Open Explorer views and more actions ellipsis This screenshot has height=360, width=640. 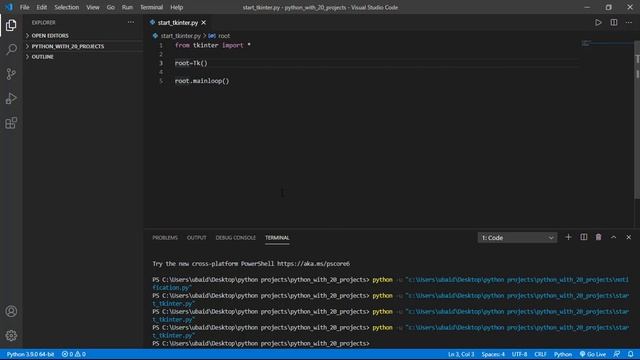tap(131, 22)
